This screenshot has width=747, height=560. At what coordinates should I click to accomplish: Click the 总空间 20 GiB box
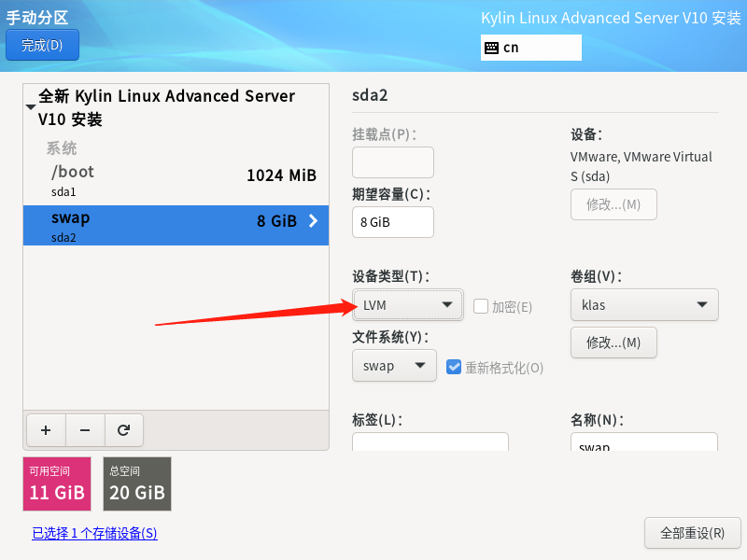click(x=137, y=483)
